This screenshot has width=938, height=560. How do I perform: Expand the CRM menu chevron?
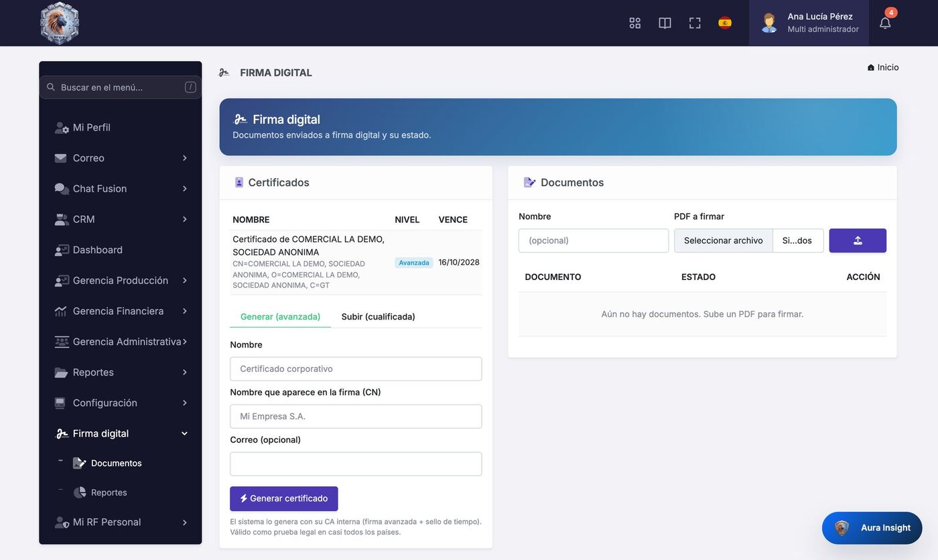tap(184, 219)
